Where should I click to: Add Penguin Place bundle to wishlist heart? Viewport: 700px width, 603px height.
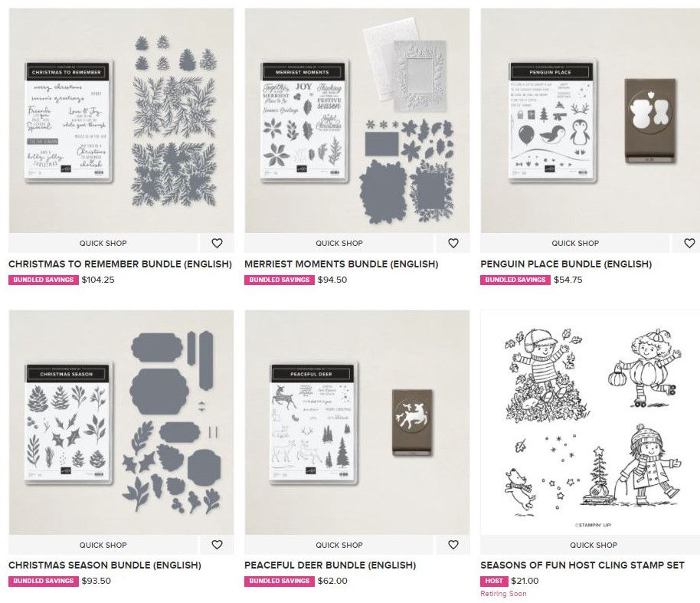[x=689, y=243]
